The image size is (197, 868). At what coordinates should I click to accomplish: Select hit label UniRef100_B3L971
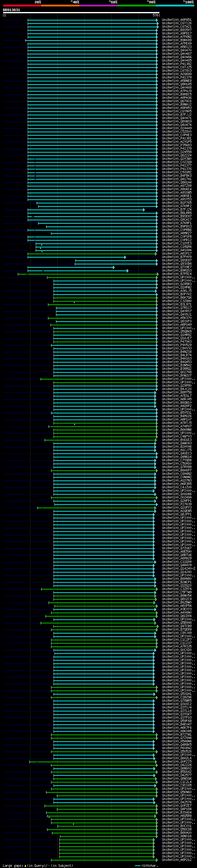pyautogui.click(x=176, y=304)
